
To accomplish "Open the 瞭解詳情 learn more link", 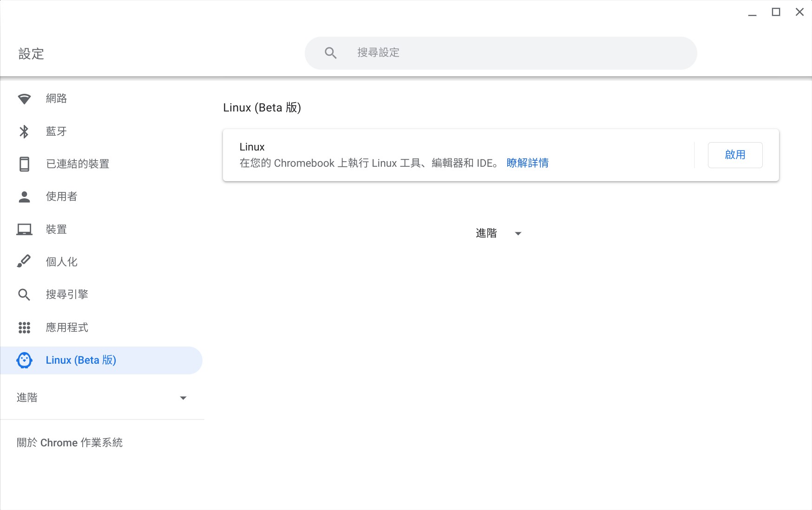I will point(527,163).
